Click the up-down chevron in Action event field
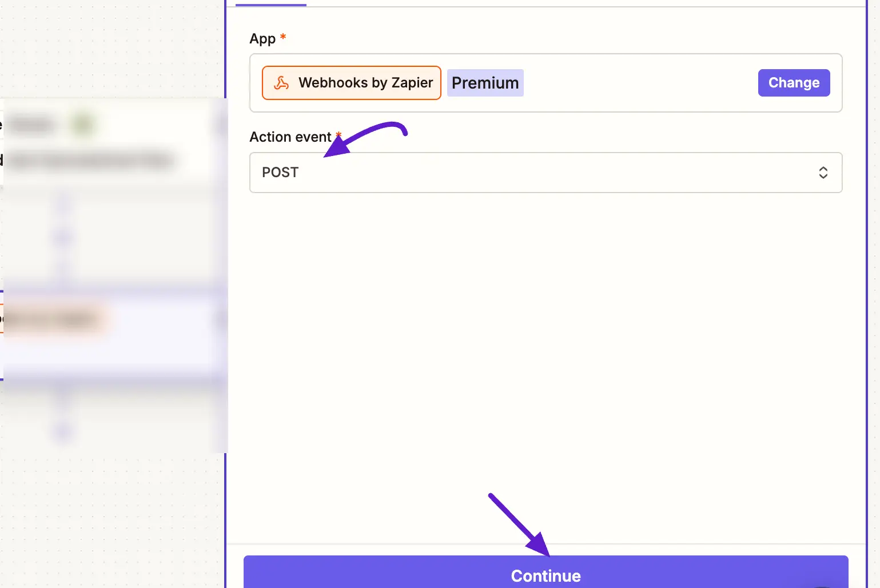 823,173
